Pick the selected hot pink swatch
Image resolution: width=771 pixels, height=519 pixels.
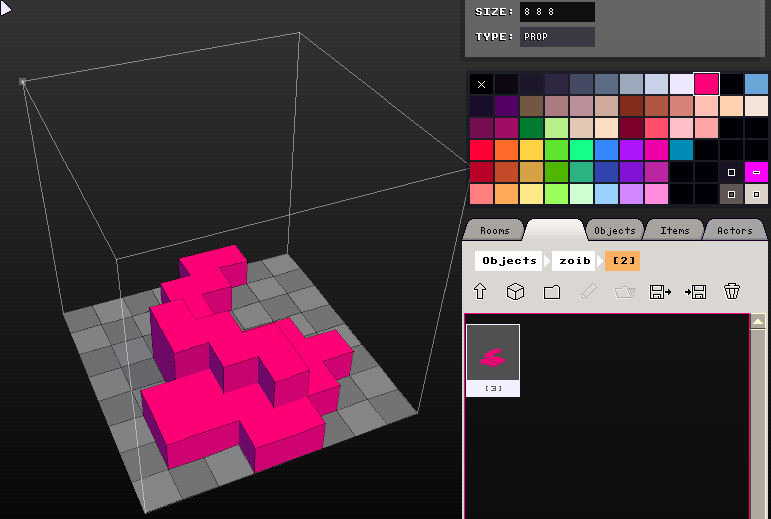[x=707, y=84]
